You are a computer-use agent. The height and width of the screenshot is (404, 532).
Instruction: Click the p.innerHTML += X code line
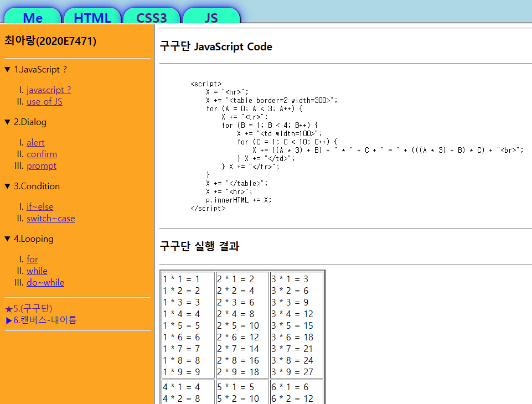point(239,200)
